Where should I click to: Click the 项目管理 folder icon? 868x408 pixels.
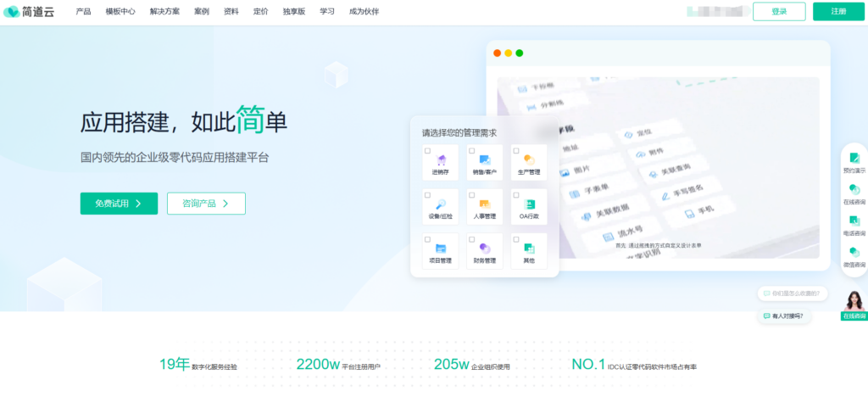(441, 248)
